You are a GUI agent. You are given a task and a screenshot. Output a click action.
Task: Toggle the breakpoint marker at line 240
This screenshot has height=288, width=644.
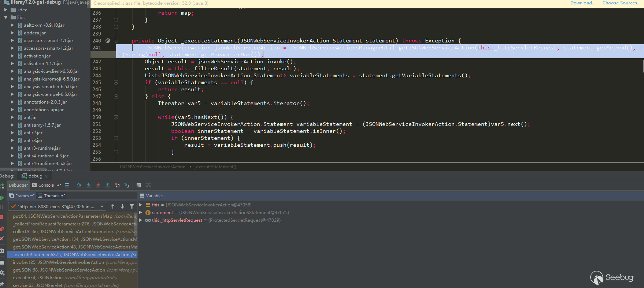[108, 41]
